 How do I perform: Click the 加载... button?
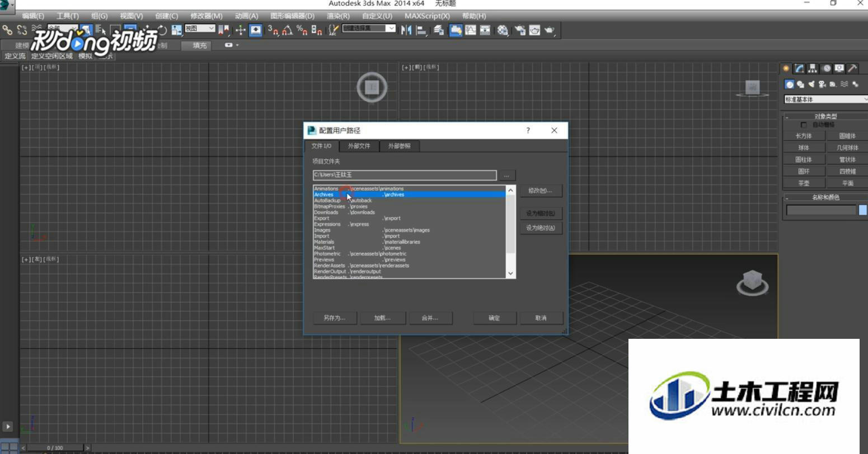(382, 318)
